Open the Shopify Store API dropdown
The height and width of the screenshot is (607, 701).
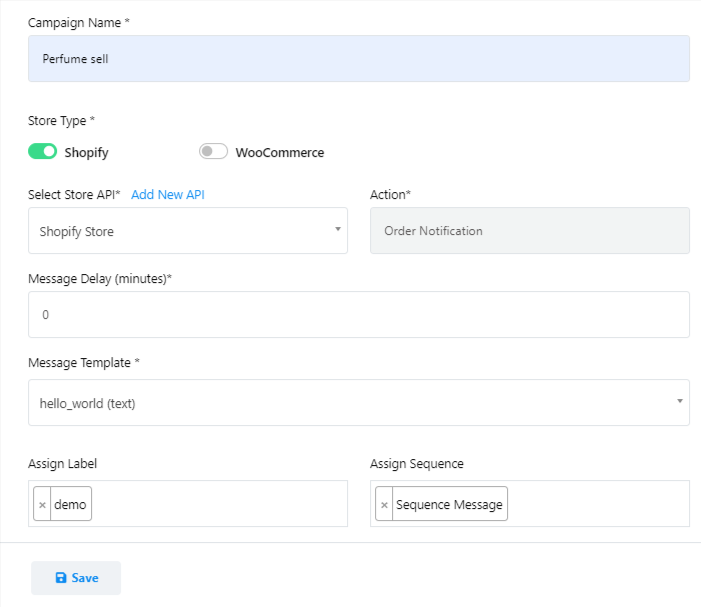(180, 231)
